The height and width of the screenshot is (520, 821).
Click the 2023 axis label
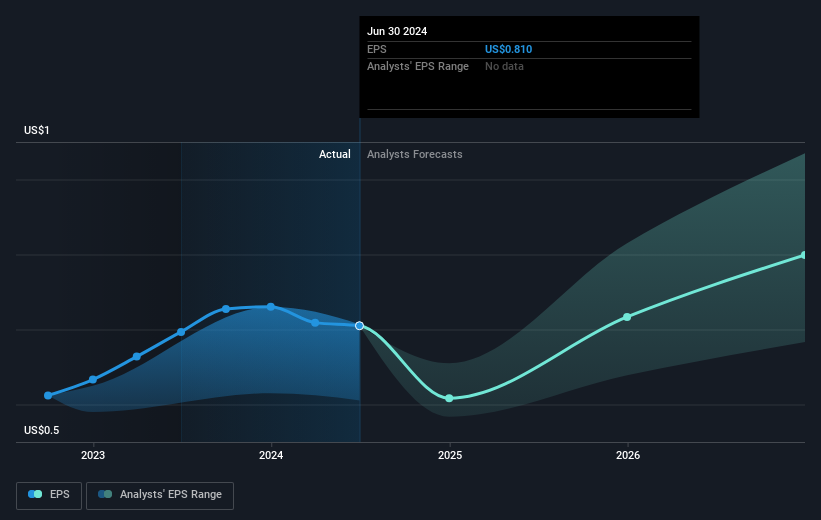(93, 456)
